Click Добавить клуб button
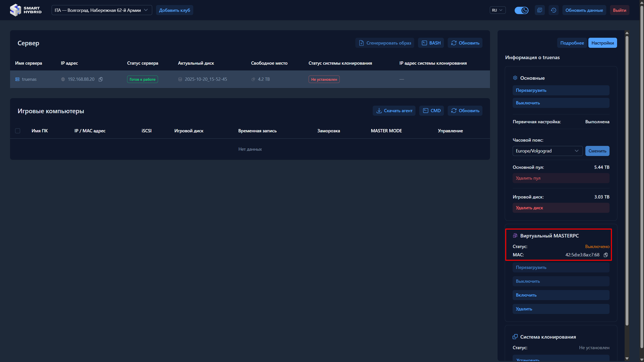644x362 pixels. click(174, 10)
